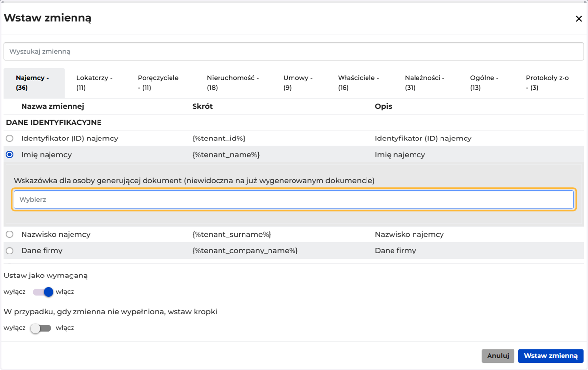Close the Wstaw zmienną dialog

[x=579, y=19]
